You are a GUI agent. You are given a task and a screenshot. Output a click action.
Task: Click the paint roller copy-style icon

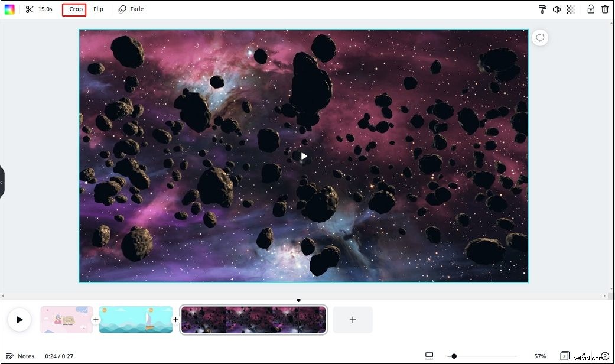pos(542,9)
